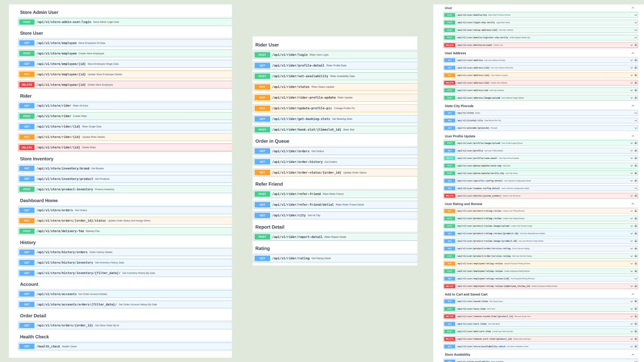The height and width of the screenshot is (362, 644).
Task: Expand common-config-detail row arrow
Action: pos(635,188)
